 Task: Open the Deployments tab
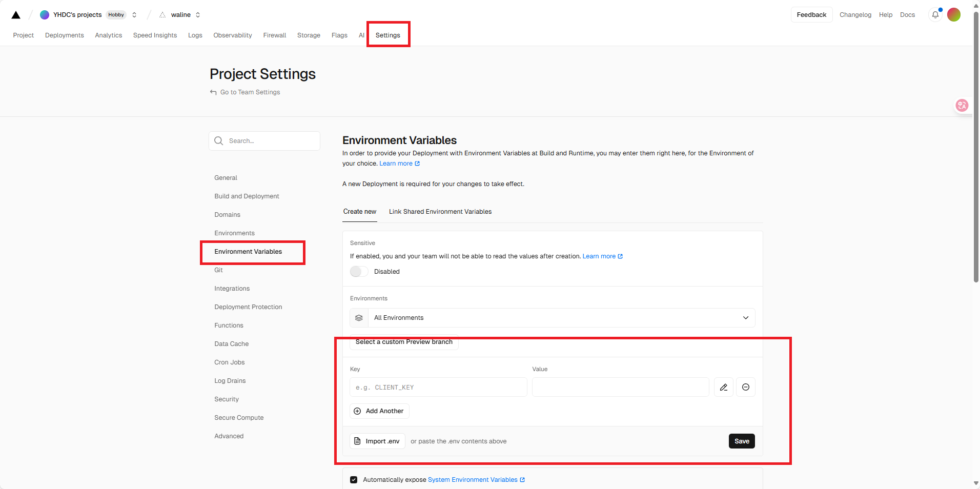click(64, 35)
